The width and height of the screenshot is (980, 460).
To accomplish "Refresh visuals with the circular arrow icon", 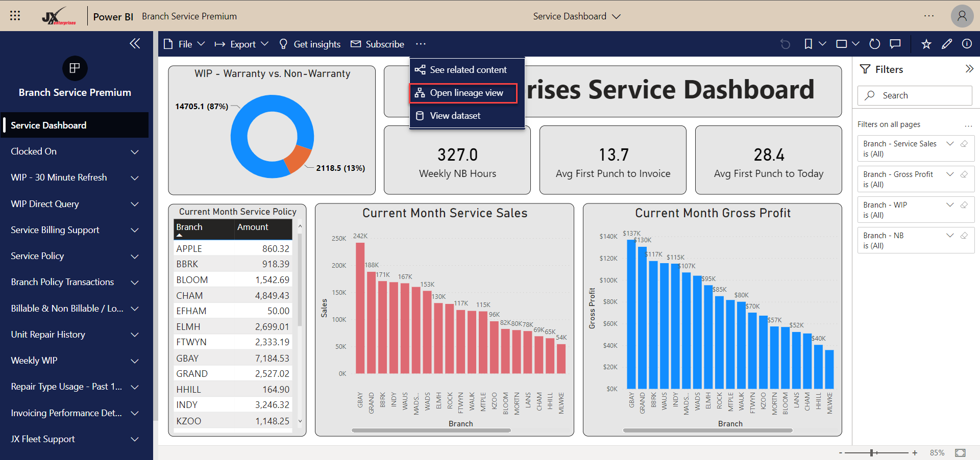I will (875, 44).
